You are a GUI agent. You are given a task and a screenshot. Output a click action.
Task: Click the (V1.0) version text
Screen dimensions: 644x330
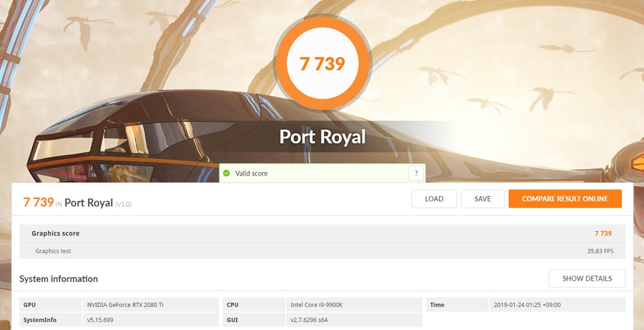click(123, 204)
